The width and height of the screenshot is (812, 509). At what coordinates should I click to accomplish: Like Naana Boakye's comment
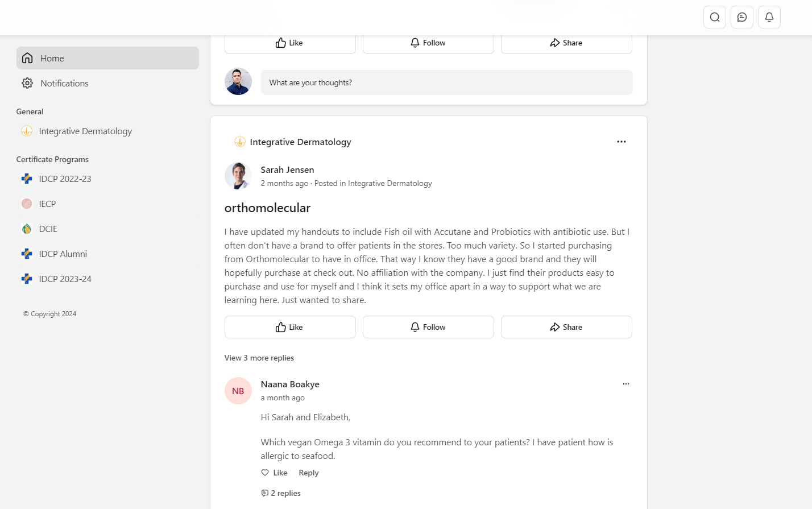point(275,473)
